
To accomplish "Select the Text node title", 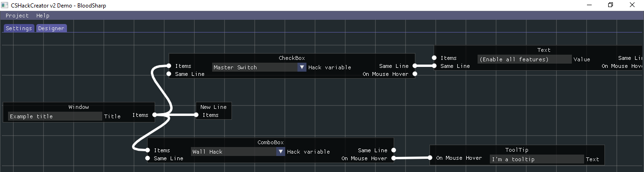I will click(544, 50).
